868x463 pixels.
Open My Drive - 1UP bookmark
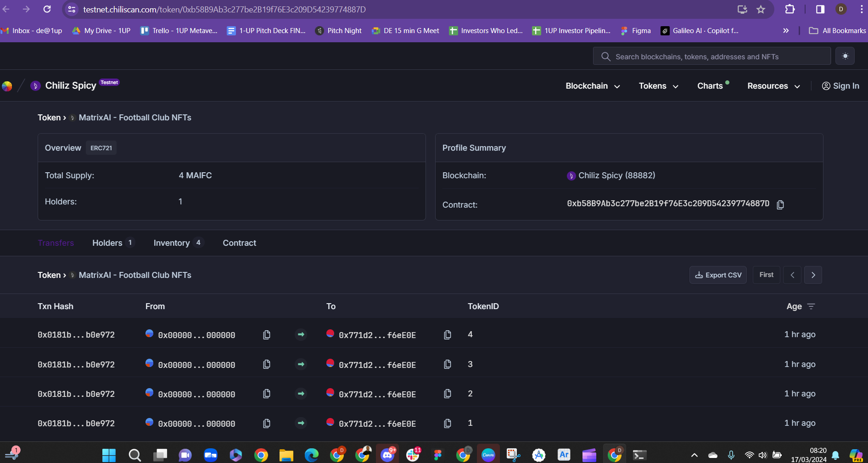[101, 31]
